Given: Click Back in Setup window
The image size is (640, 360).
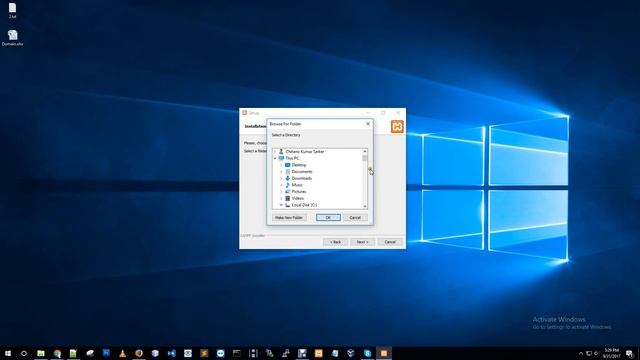Looking at the screenshot, I should pos(336,242).
